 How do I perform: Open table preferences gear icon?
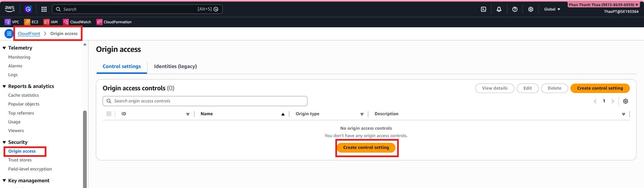625,101
